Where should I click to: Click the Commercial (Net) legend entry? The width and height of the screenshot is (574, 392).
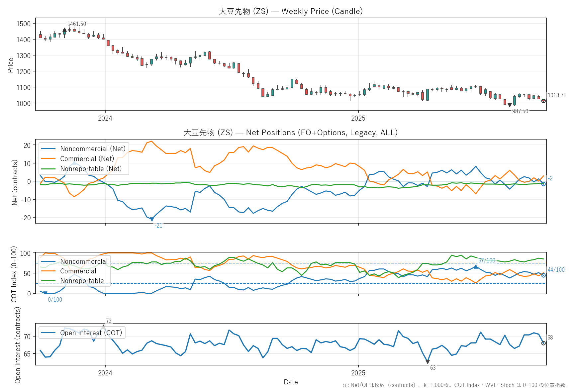(x=87, y=159)
